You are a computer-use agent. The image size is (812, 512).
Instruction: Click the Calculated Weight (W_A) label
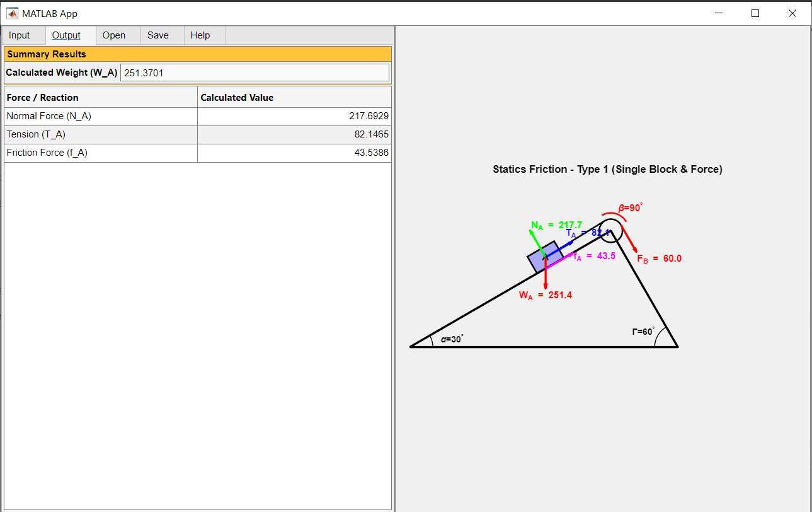[62, 73]
